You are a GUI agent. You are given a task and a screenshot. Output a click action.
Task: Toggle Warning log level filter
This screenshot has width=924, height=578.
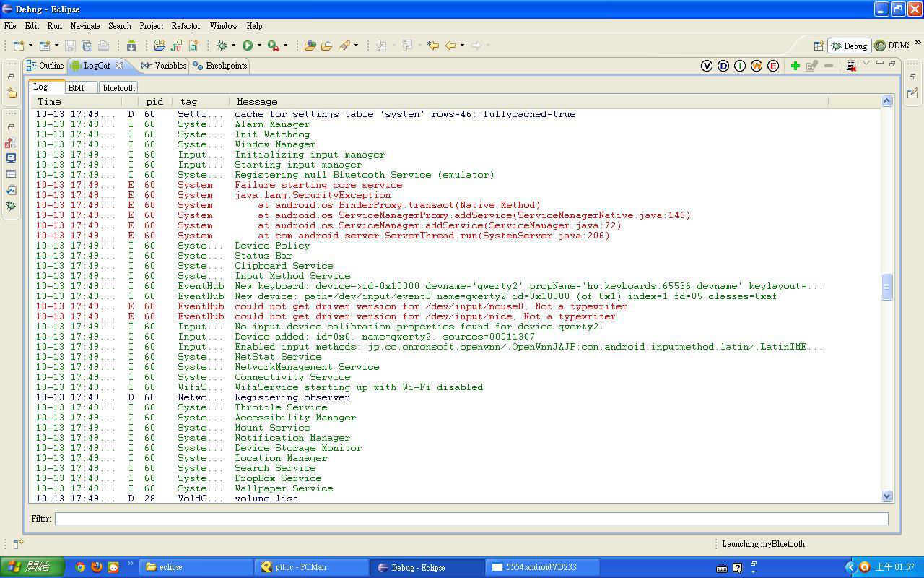(757, 66)
